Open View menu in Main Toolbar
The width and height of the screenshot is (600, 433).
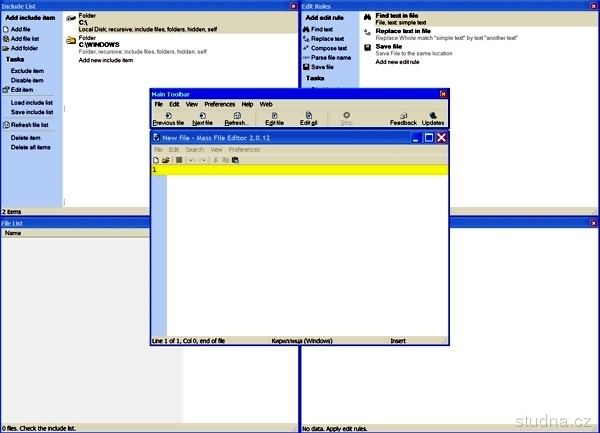192,104
